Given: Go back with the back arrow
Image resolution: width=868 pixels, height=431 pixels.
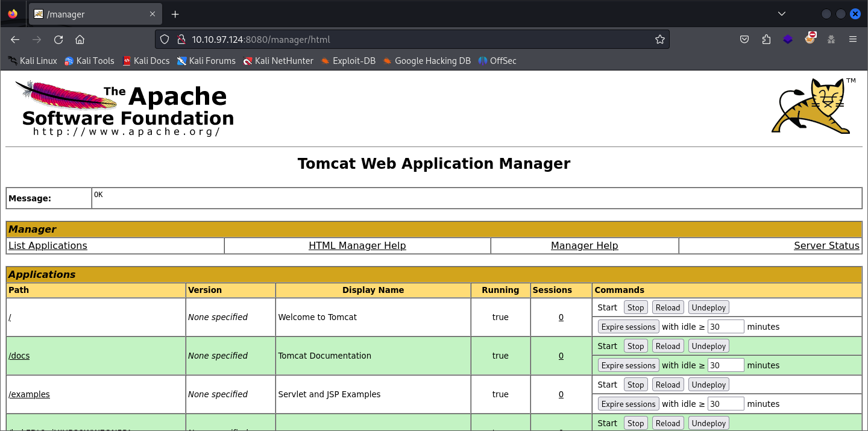Looking at the screenshot, I should click(x=15, y=40).
